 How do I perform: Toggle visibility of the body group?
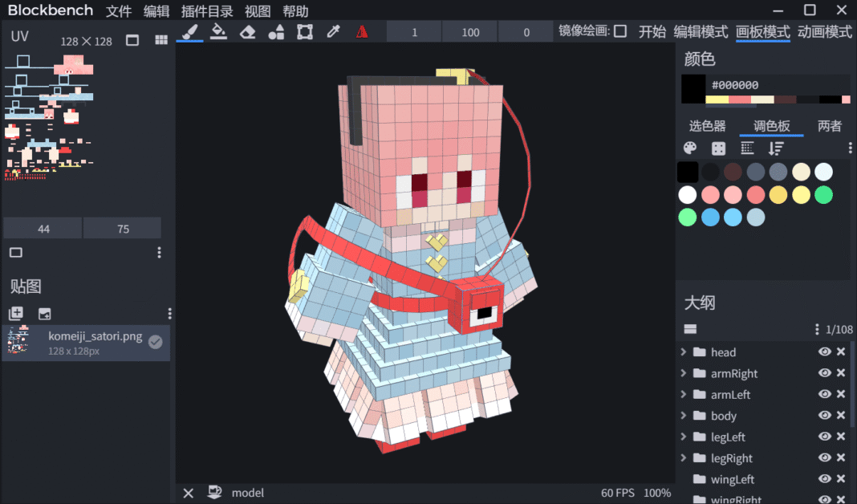pyautogui.click(x=825, y=416)
